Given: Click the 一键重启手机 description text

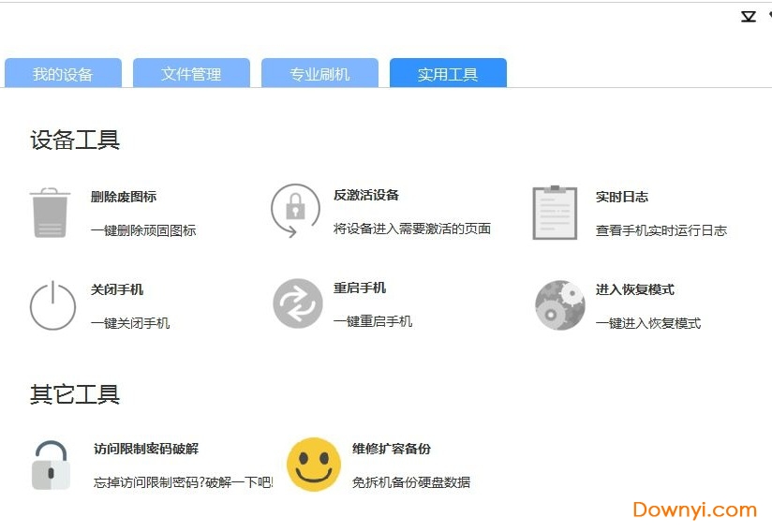Looking at the screenshot, I should pyautogui.click(x=373, y=321).
